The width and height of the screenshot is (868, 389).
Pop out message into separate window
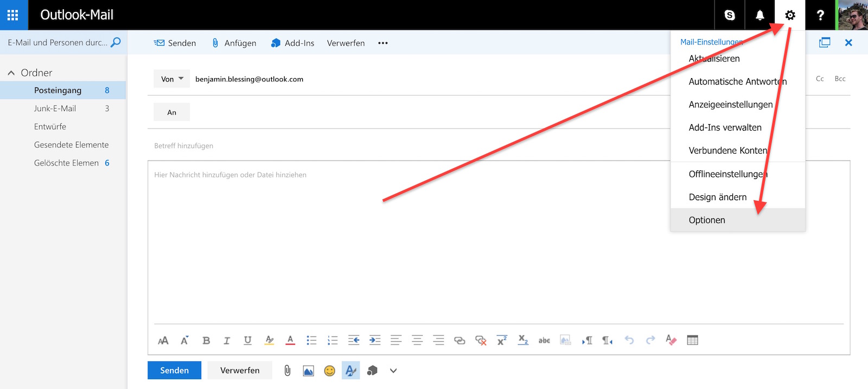825,42
